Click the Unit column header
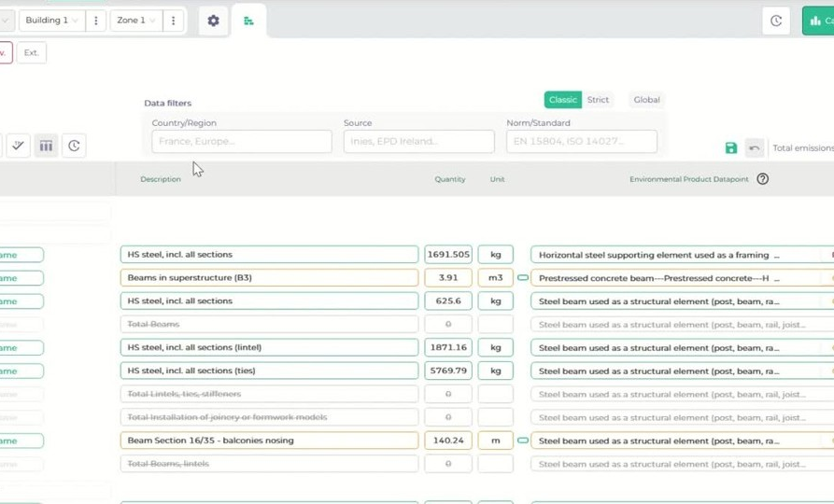834x504 pixels. 497,179
